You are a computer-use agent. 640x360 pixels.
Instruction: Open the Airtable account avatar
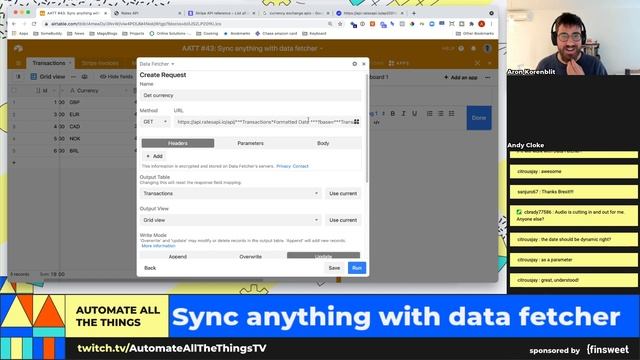[487, 48]
